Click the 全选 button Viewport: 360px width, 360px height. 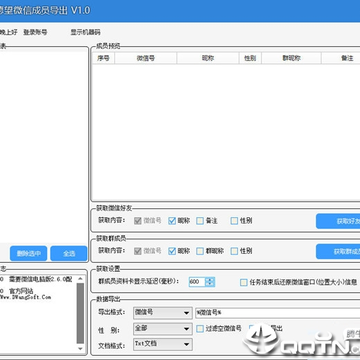69,254
